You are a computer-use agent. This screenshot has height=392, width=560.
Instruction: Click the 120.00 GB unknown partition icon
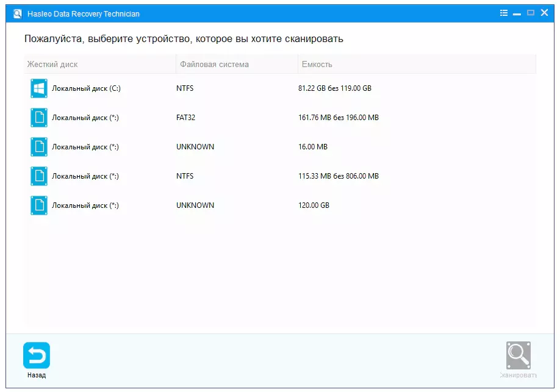tap(39, 205)
